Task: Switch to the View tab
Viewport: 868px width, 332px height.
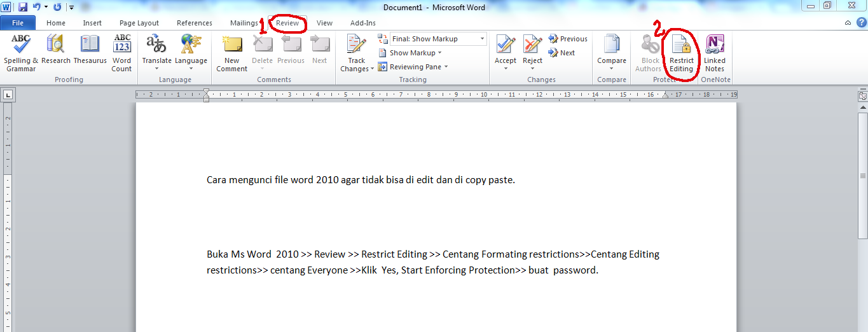Action: tap(324, 23)
